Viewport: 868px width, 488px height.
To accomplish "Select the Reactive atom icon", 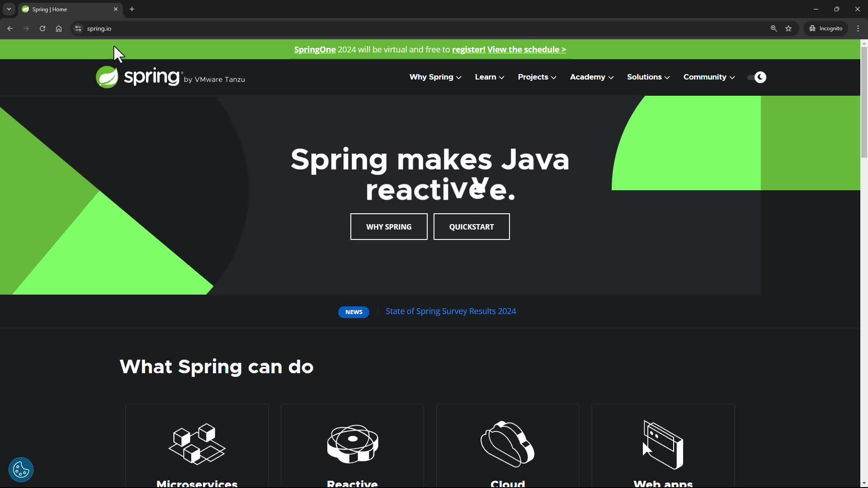I will (353, 444).
